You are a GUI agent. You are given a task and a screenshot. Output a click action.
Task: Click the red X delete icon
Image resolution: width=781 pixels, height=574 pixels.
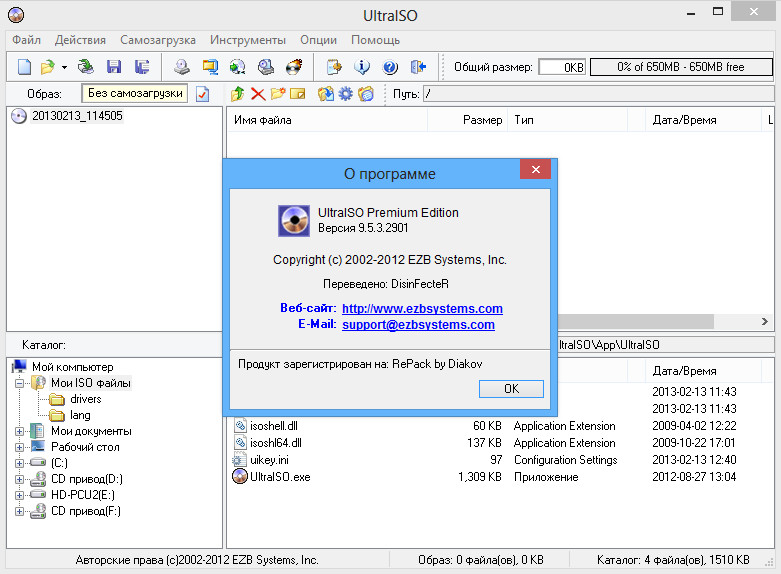coord(258,94)
